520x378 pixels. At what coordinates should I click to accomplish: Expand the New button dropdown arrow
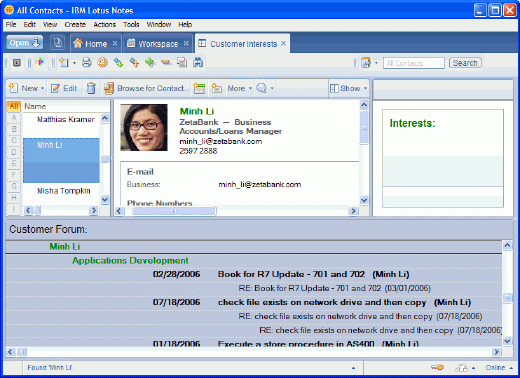pyautogui.click(x=42, y=88)
